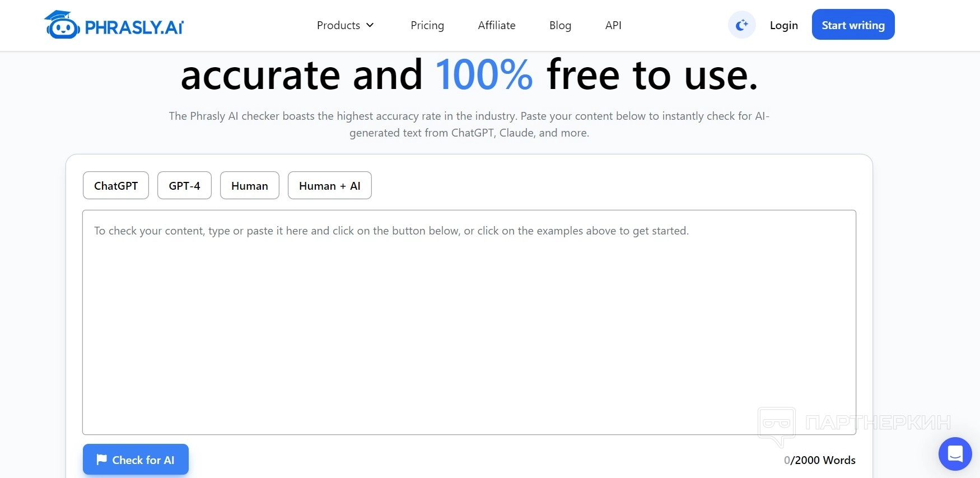
Task: Toggle dark mode with the moon icon
Action: click(741, 25)
